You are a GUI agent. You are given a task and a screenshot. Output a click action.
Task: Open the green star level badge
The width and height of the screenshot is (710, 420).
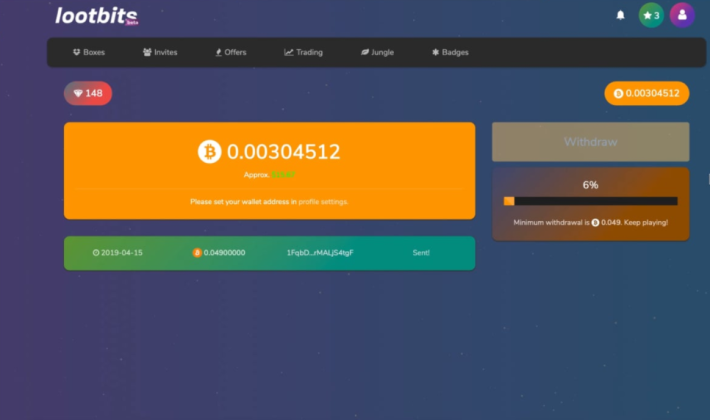click(651, 15)
